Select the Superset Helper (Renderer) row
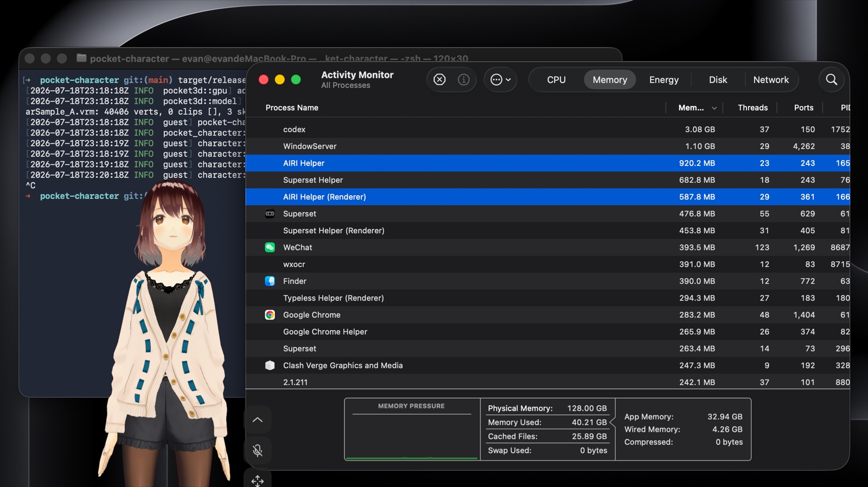 548,230
